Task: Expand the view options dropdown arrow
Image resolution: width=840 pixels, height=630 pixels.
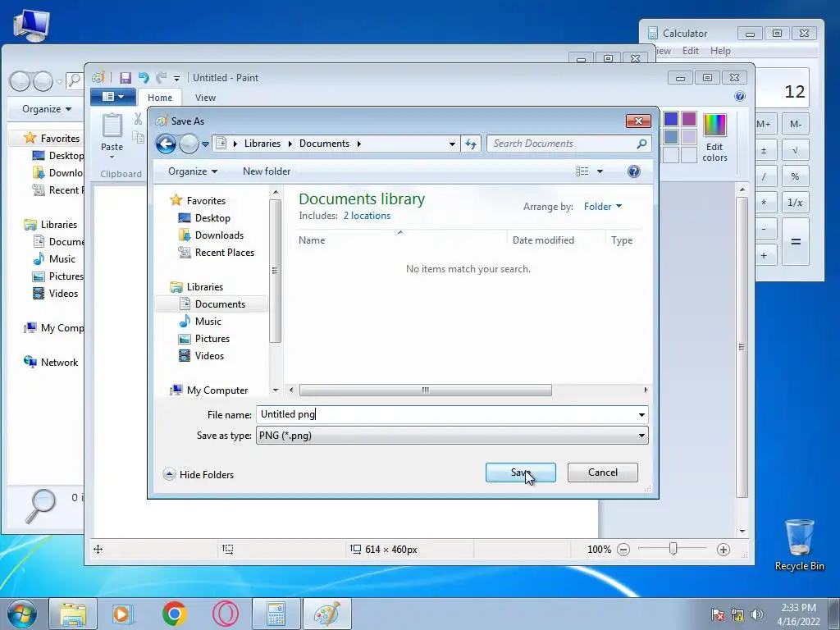Action: point(600,171)
